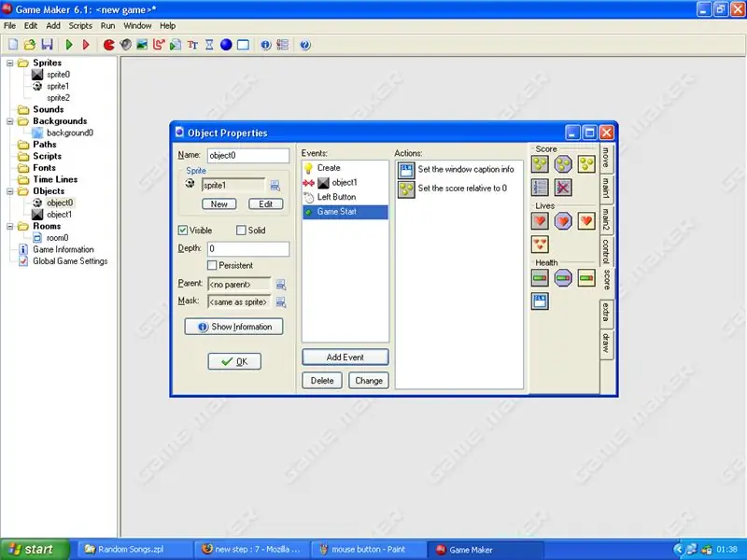
Task: Open game information from the toolbar
Action: point(265,45)
